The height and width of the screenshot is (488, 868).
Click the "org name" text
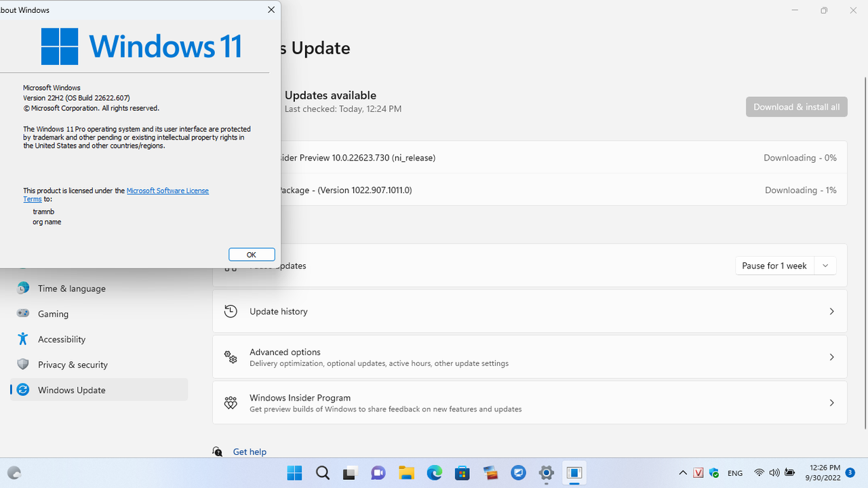[x=47, y=222]
